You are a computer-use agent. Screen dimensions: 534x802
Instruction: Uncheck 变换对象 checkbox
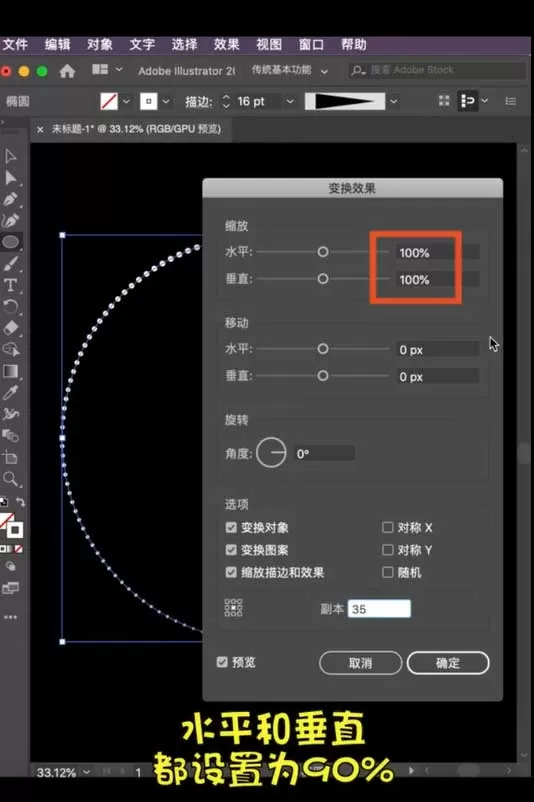point(231,527)
